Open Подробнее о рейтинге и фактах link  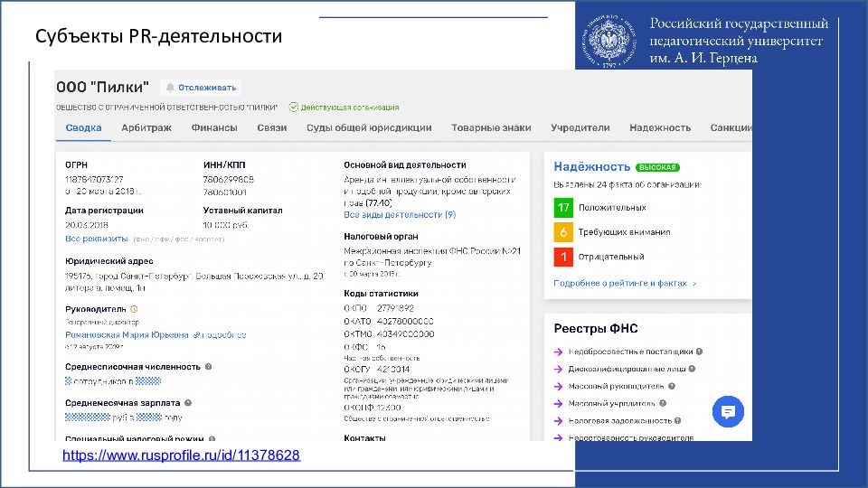[625, 283]
